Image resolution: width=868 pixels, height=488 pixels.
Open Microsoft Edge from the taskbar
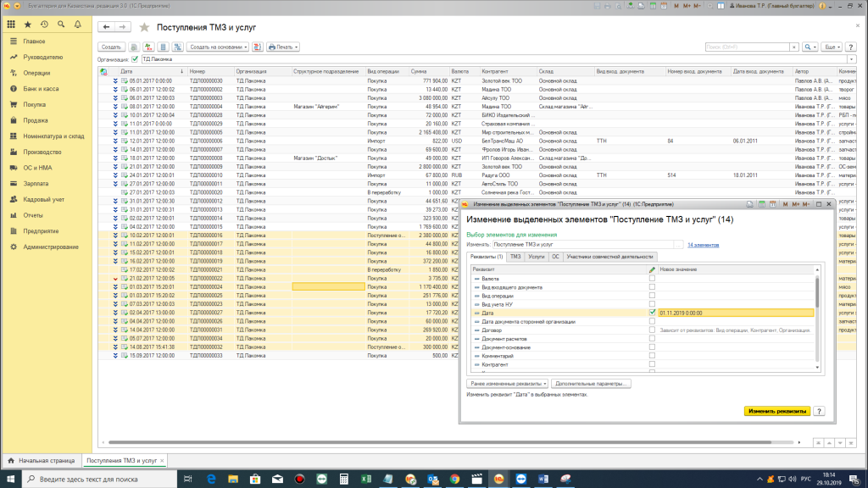(x=211, y=479)
